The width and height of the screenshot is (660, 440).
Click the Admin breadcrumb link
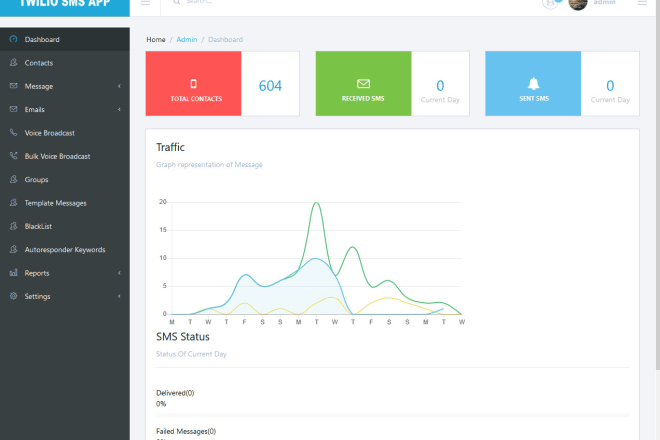(186, 39)
